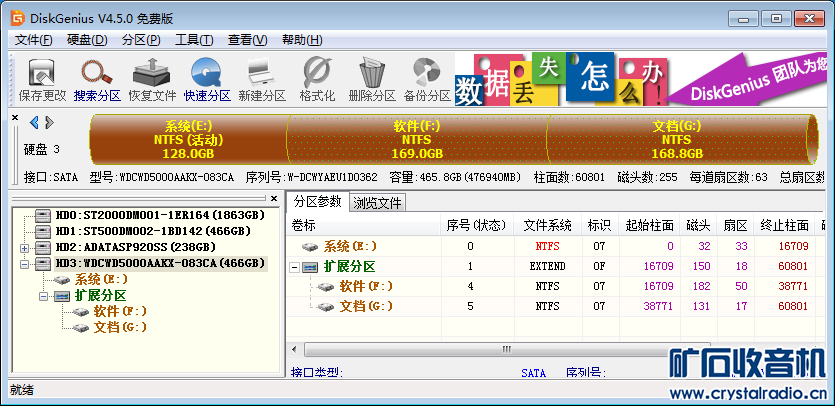835x406 pixels.
Task: Click the red NTFS cell of 系统(E:)
Action: click(x=547, y=247)
